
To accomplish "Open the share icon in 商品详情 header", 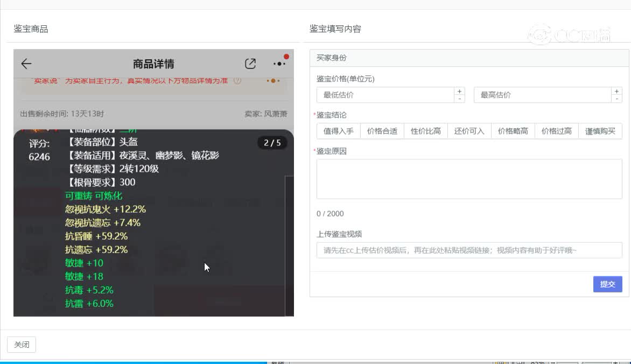I will point(250,64).
